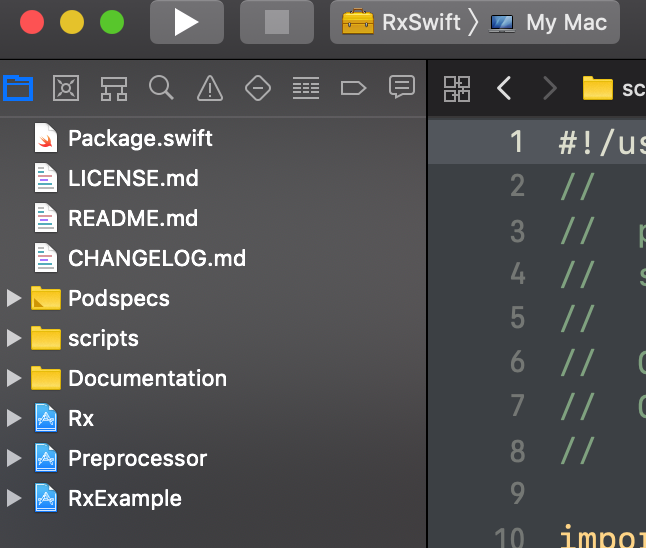Open the Breakpoint navigator
The width and height of the screenshot is (646, 548).
pos(353,88)
